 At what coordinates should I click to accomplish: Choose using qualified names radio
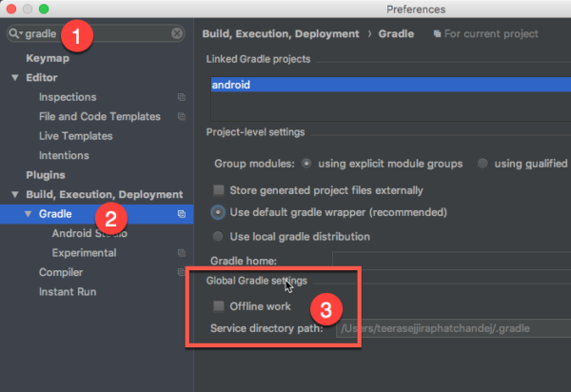coord(482,164)
